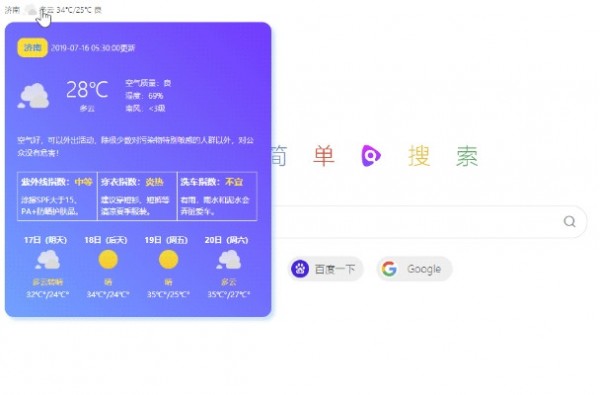Click the Baidu paw icon
This screenshot has height=395, width=600.
coord(300,269)
